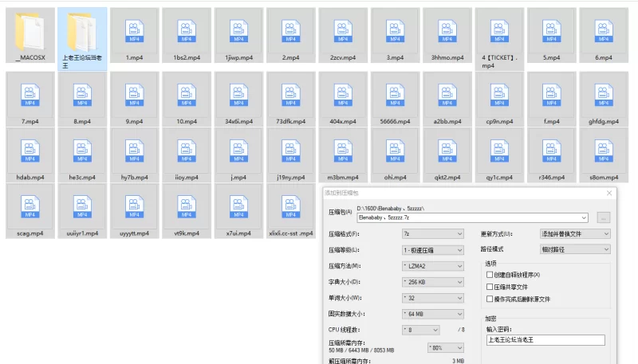Select the vt9k.mp4 file
The image size is (638, 364).
tap(187, 211)
